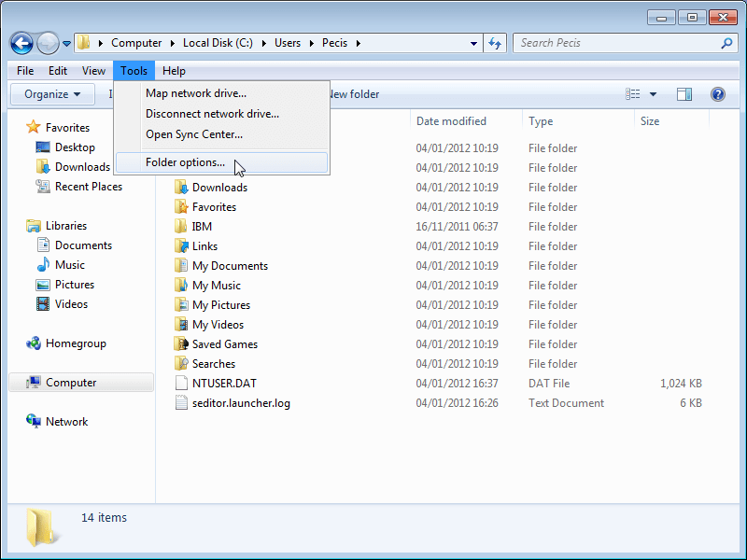The width and height of the screenshot is (747, 560).
Task: Open the File menu
Action: pyautogui.click(x=25, y=71)
